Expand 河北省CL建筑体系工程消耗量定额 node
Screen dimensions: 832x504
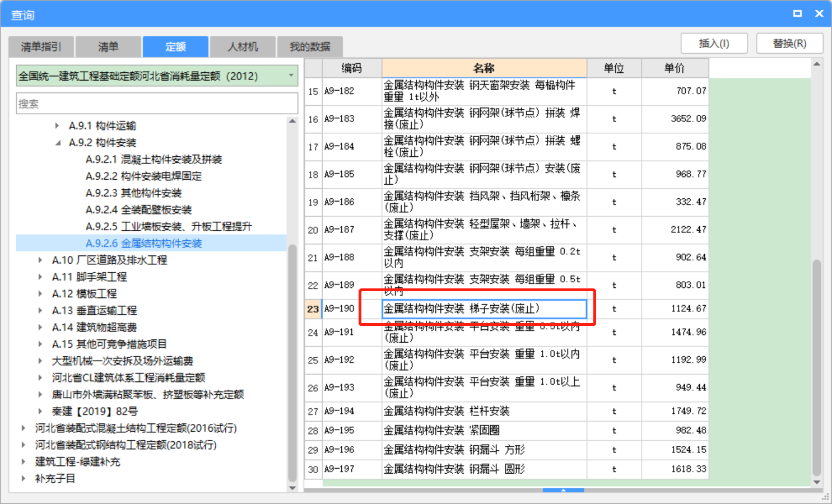click(40, 378)
